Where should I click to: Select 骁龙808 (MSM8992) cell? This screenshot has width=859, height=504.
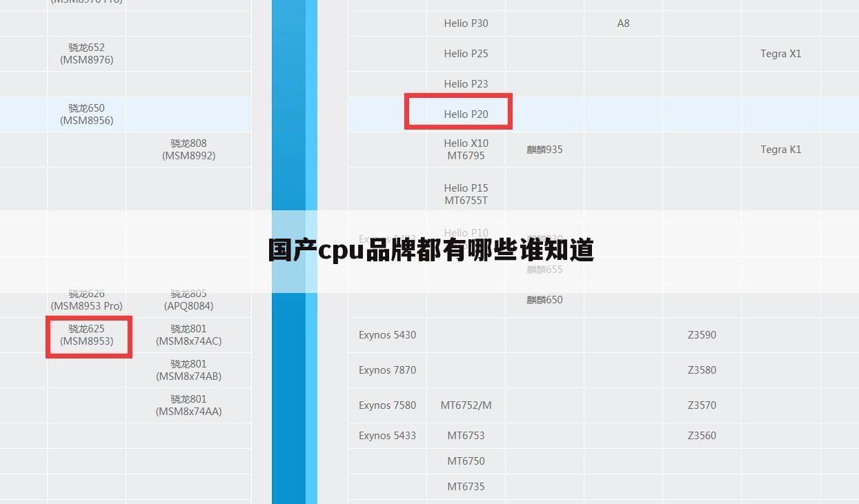(x=189, y=150)
